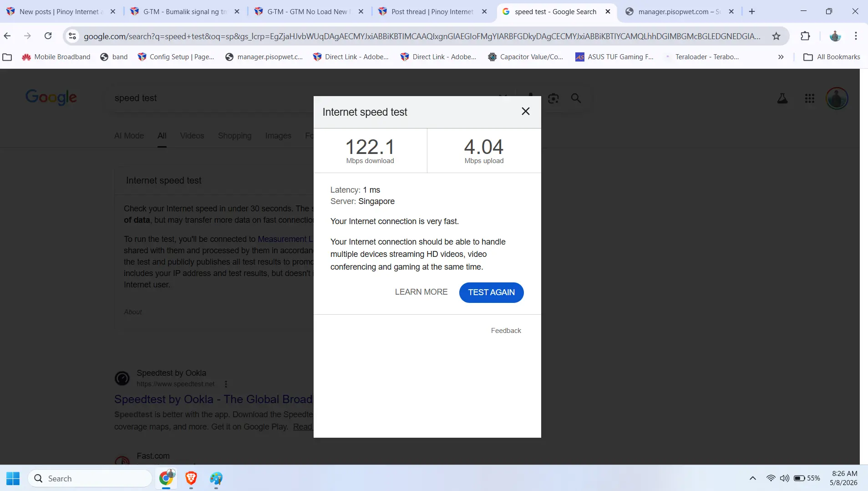Click the TEST AGAIN button

[x=491, y=292]
